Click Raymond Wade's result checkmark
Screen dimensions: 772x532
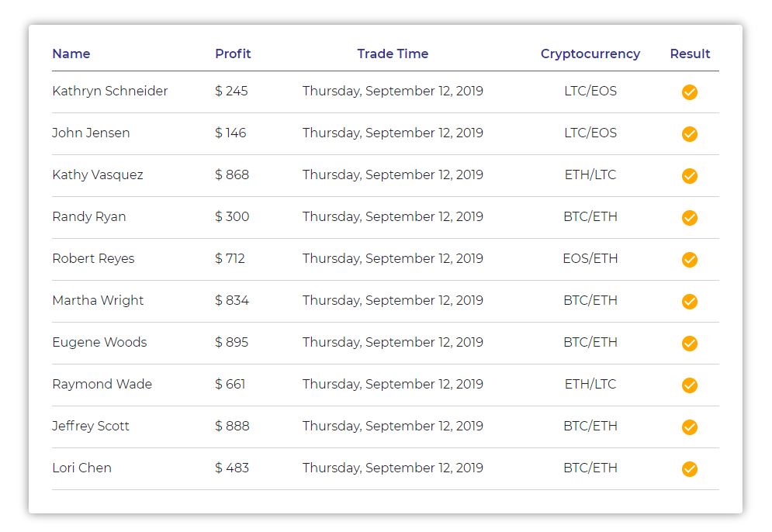(x=689, y=385)
